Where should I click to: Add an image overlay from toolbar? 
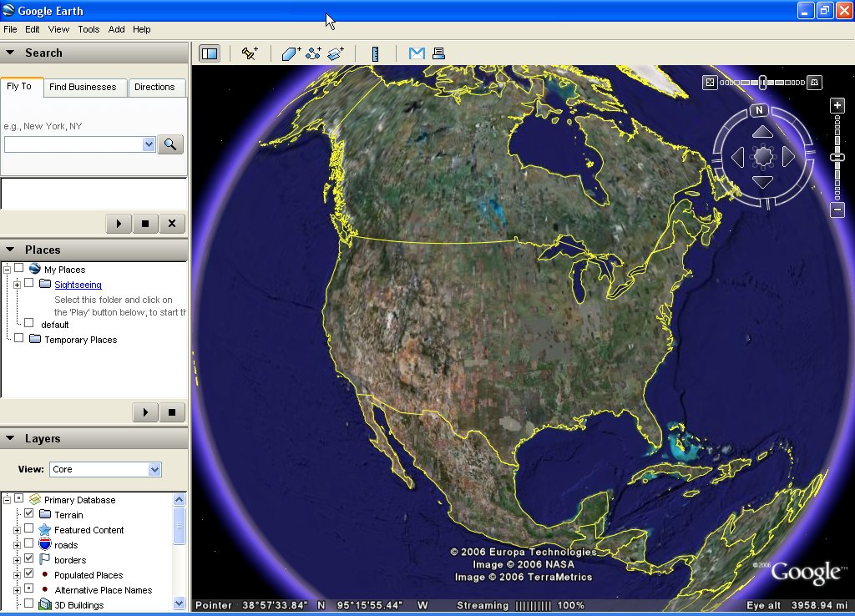(x=336, y=53)
